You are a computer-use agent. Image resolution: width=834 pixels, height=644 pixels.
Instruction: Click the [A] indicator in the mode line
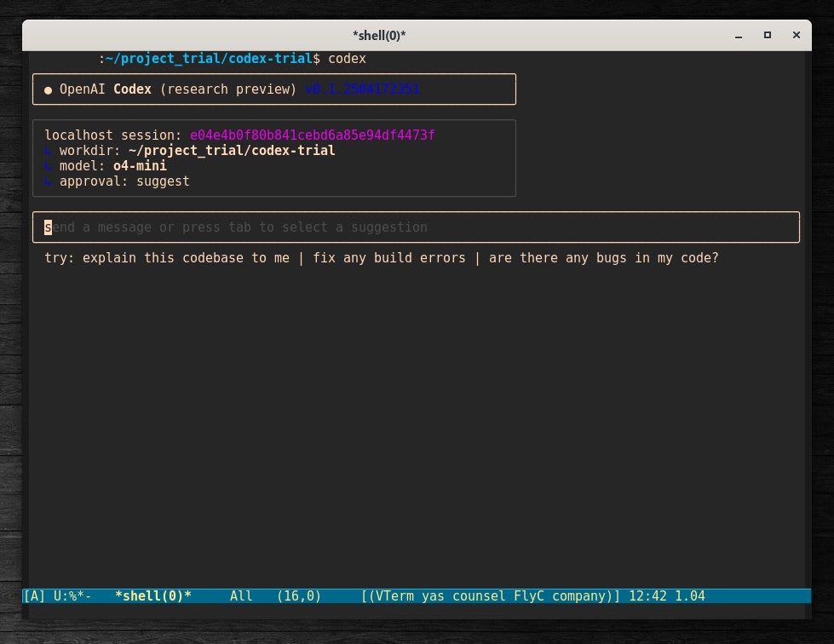(34, 596)
